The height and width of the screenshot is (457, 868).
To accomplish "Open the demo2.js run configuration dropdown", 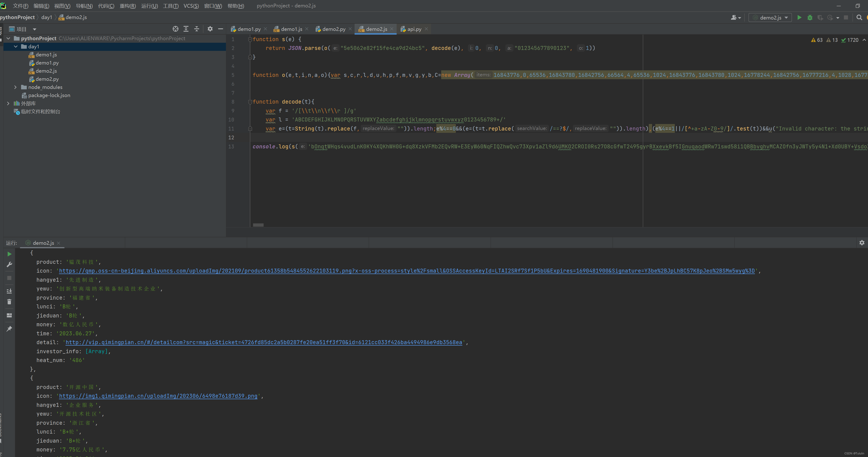I will tap(770, 17).
